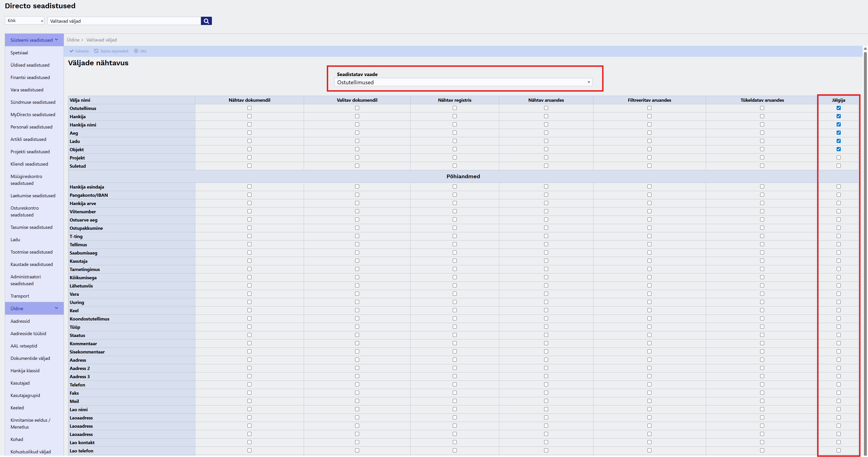Click the Salvesta checkmark icon
Screen dimensions: 868x457
pyautogui.click(x=71, y=51)
